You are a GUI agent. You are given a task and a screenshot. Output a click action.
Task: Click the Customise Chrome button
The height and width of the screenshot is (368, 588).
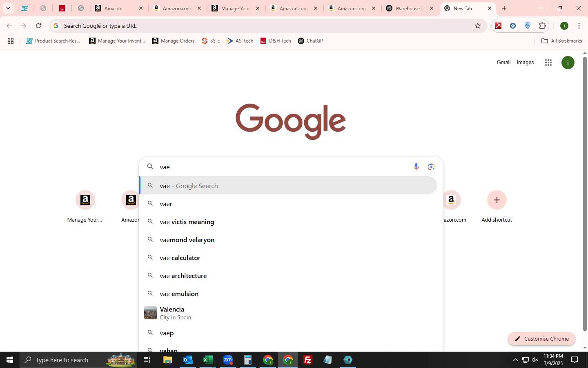point(541,339)
